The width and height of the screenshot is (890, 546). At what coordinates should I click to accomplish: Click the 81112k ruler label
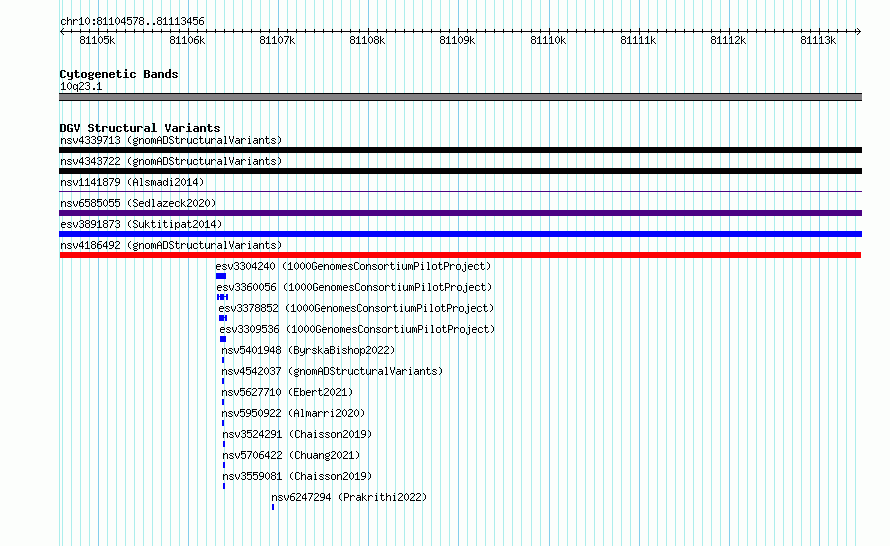click(728, 40)
